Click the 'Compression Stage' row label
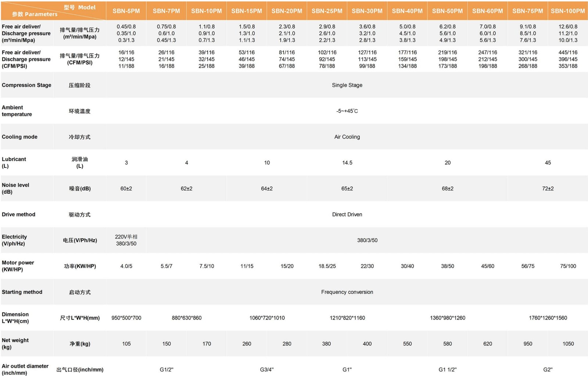This screenshot has height=376, width=588. coord(26,85)
